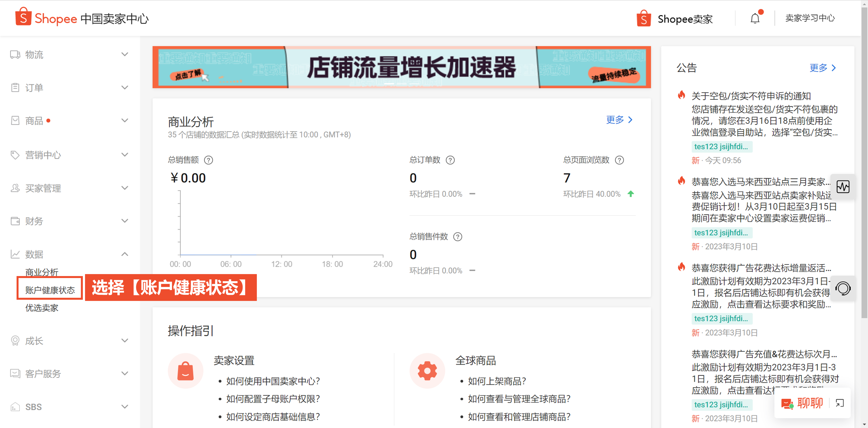This screenshot has width=868, height=428.
Task: Collapse the 数据 menu chevron
Action: pyautogui.click(x=125, y=254)
